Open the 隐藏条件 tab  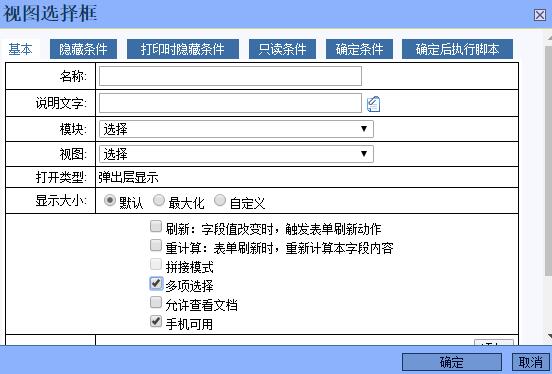click(83, 49)
